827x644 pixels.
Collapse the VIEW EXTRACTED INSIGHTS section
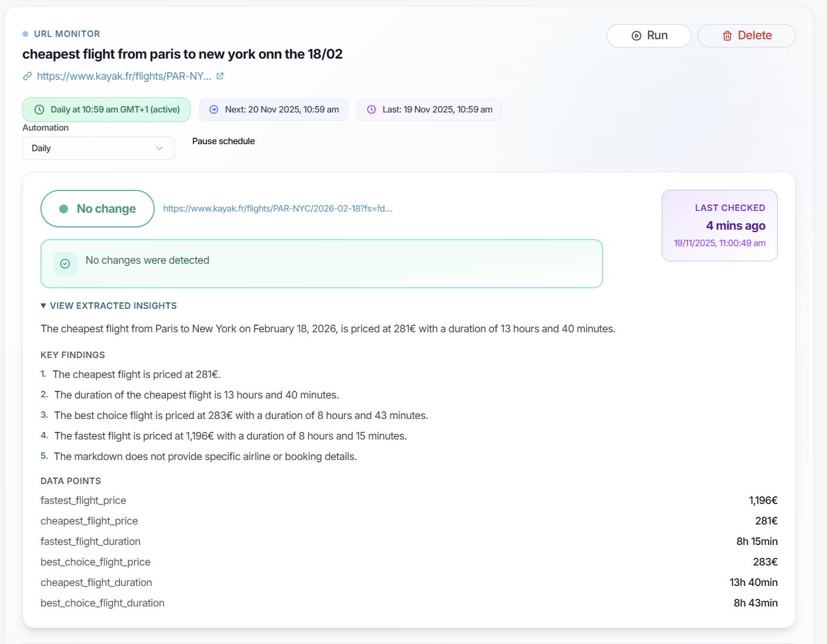pyautogui.click(x=108, y=305)
